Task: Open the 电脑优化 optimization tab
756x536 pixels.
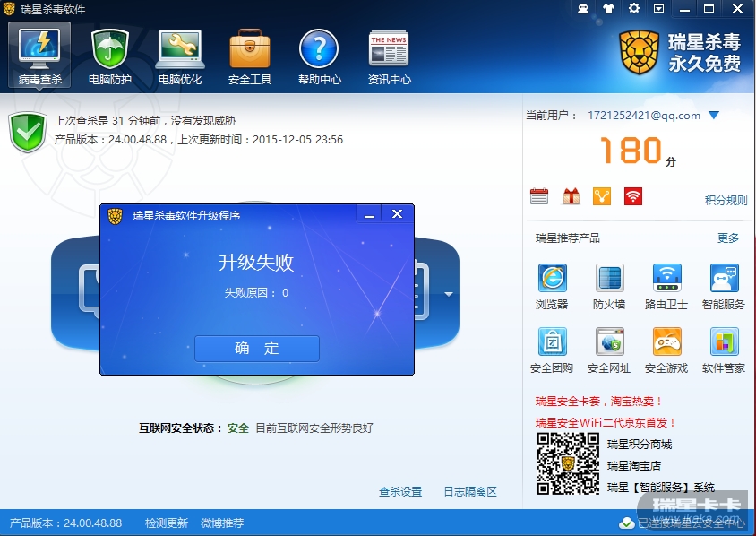Action: point(180,56)
